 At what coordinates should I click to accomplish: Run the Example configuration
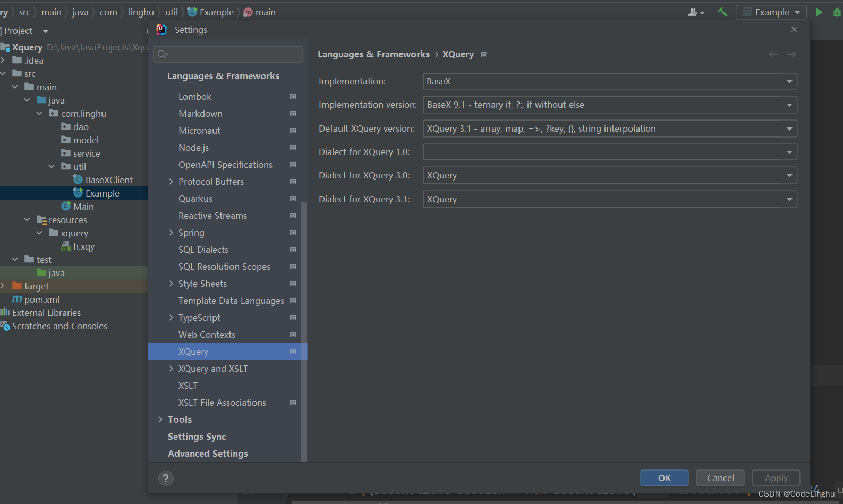point(819,12)
